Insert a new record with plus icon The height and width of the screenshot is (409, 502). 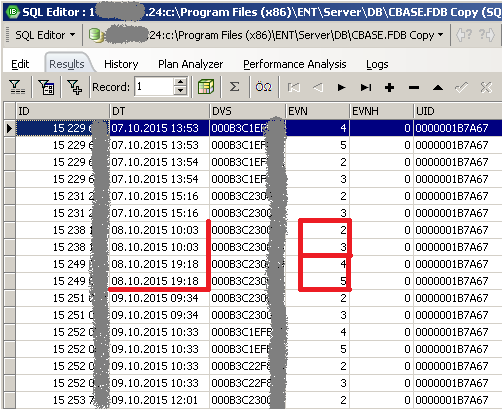(x=389, y=88)
